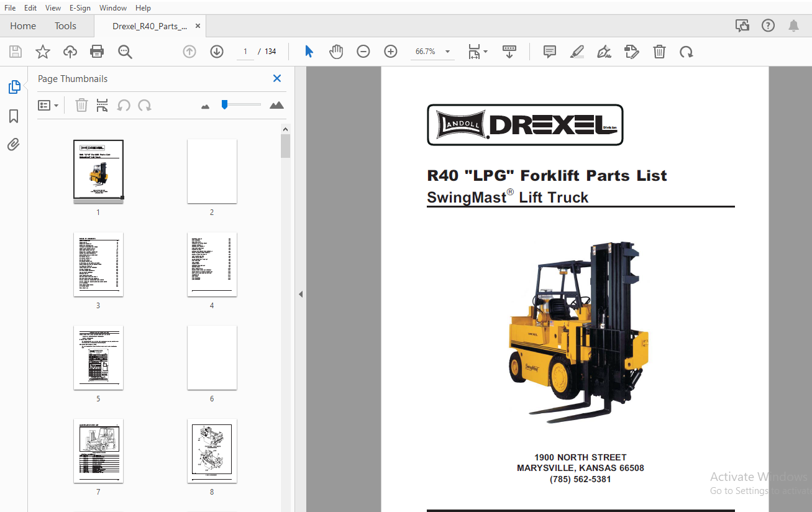Screen dimensions: 812x512
Task: Select page 5 thumbnail
Action: click(x=98, y=357)
